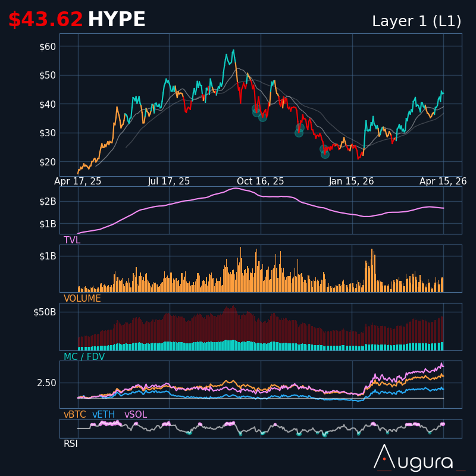Click the RSI indicator label
Image resolution: width=476 pixels, height=476 pixels.
click(x=71, y=444)
